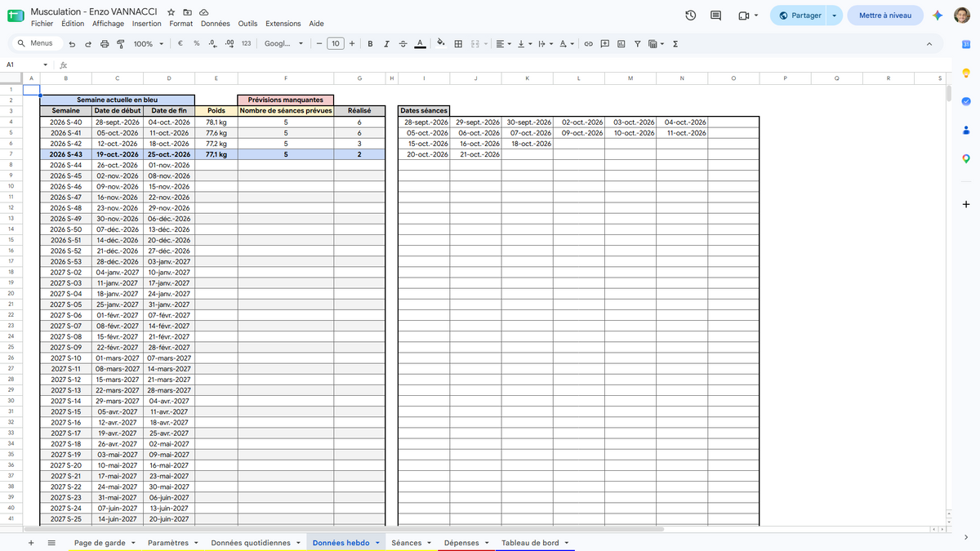Screen dimensions: 980x551
Task: Open version history
Action: point(691,16)
